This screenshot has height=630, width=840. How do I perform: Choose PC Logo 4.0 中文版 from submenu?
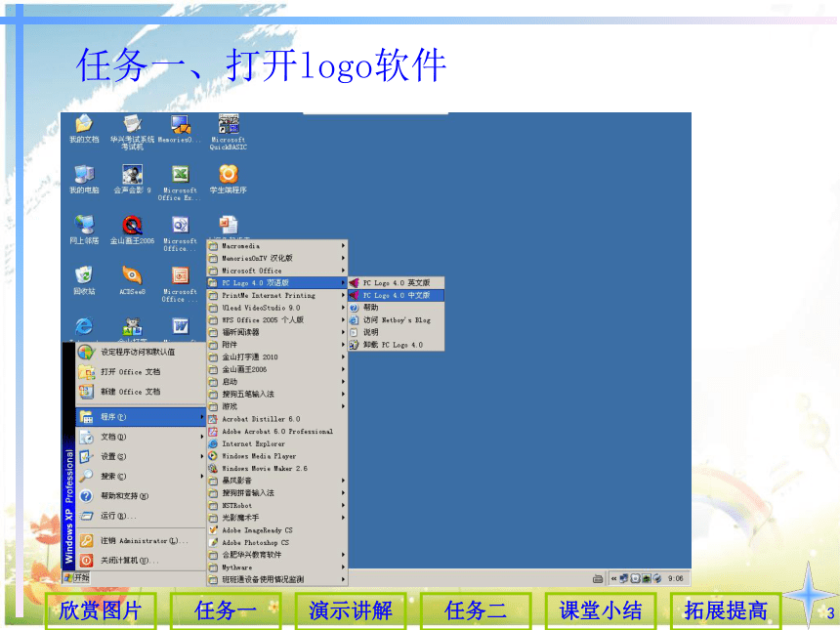point(396,295)
